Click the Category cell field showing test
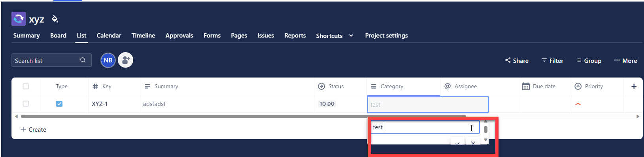This screenshot has height=157, width=644. coord(428,104)
